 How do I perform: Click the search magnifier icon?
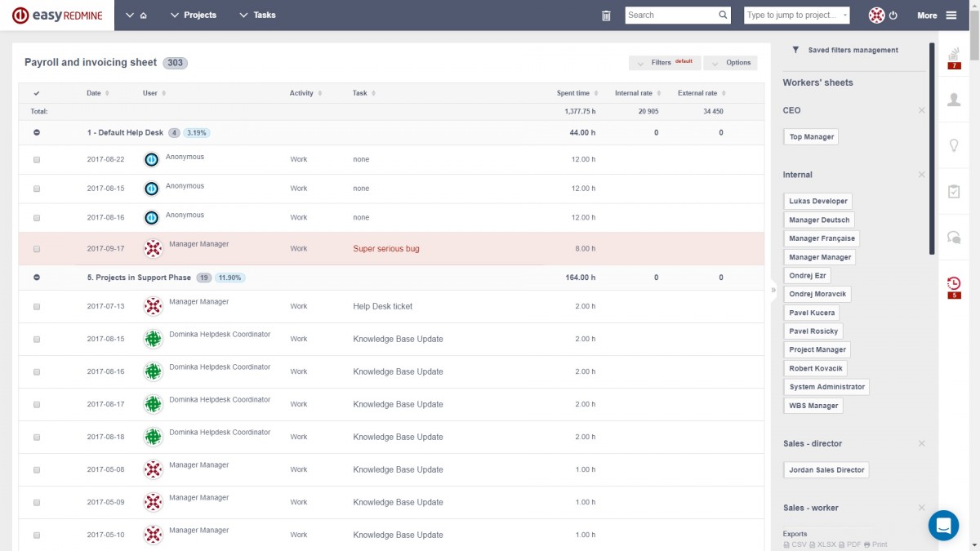(x=723, y=15)
